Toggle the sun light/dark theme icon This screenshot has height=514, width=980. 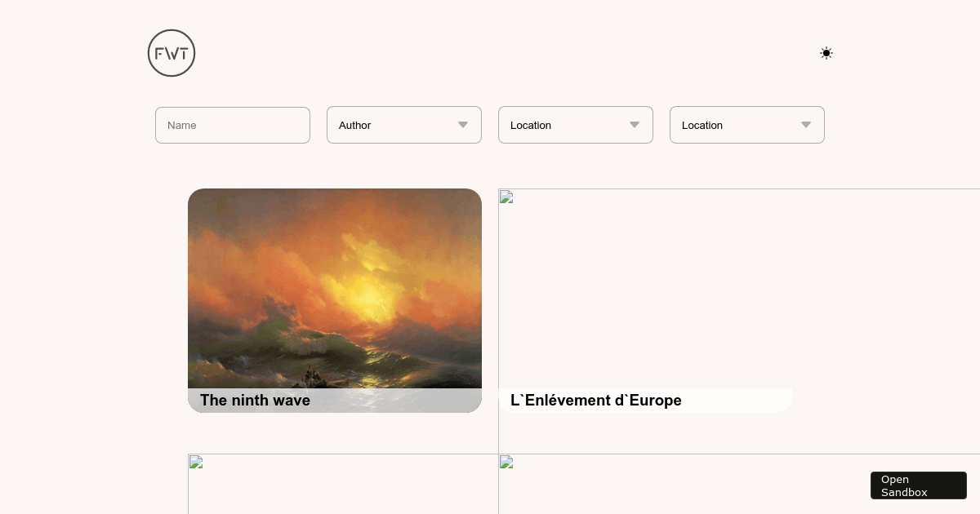click(x=826, y=53)
